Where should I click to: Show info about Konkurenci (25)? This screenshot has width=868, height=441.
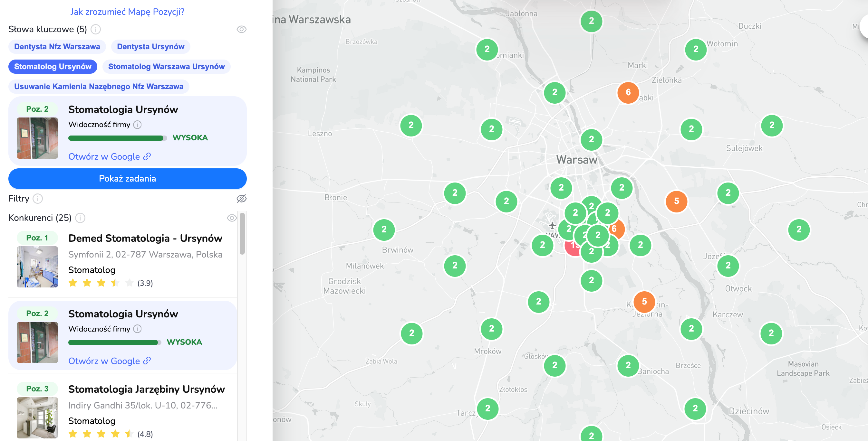click(80, 218)
